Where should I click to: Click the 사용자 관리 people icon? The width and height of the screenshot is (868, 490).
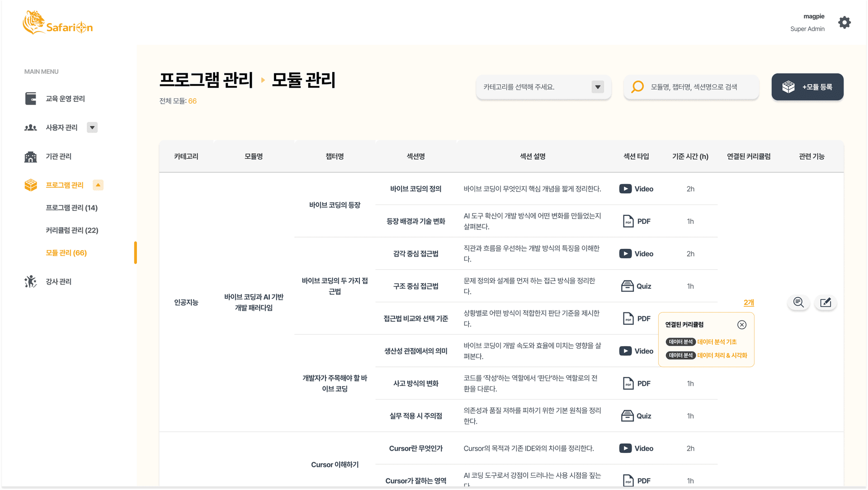(30, 127)
